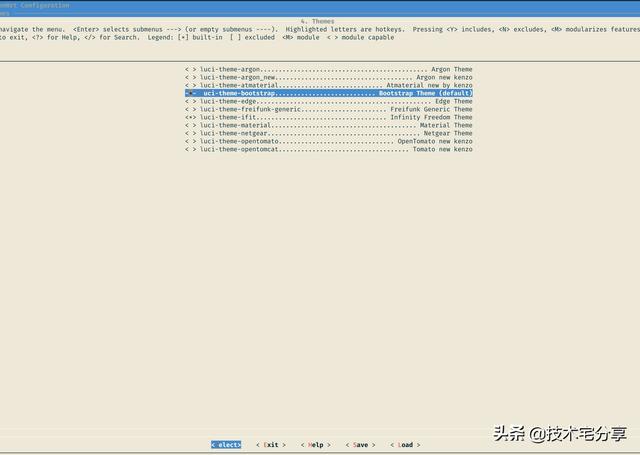Screen dimensions: 640x455
Task: Toggle the luci-theme-material module selector
Action: pos(191,125)
